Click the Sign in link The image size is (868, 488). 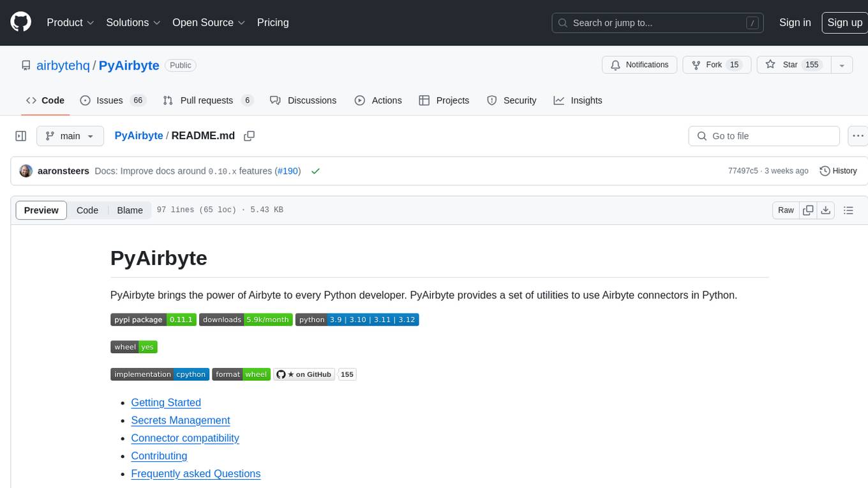[x=795, y=22]
